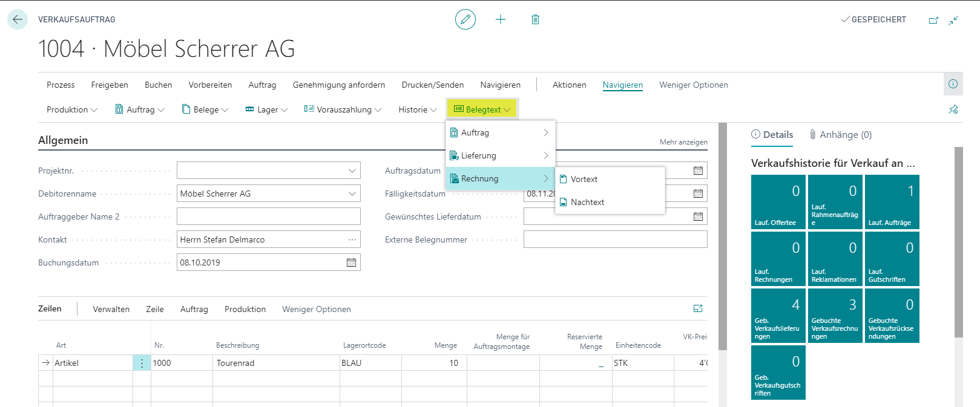The height and width of the screenshot is (407, 980).
Task: Open the Aktionen menu
Action: pyautogui.click(x=570, y=85)
